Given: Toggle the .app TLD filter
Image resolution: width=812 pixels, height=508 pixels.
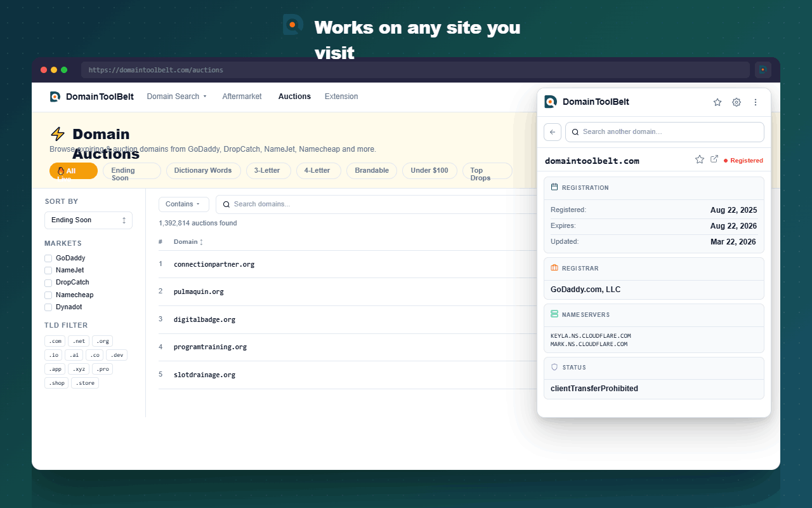Looking at the screenshot, I should pos(55,369).
